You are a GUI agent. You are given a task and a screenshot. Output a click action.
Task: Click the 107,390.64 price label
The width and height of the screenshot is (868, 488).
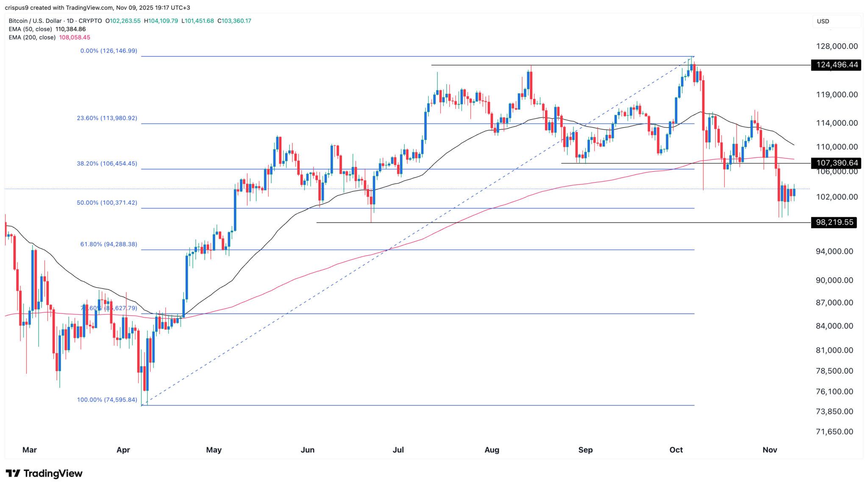[x=835, y=163]
